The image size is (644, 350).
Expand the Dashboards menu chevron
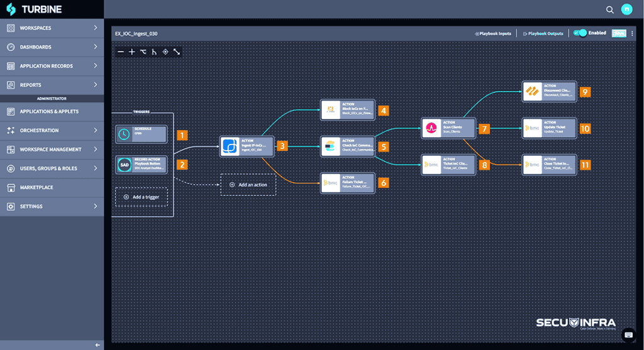tap(96, 46)
